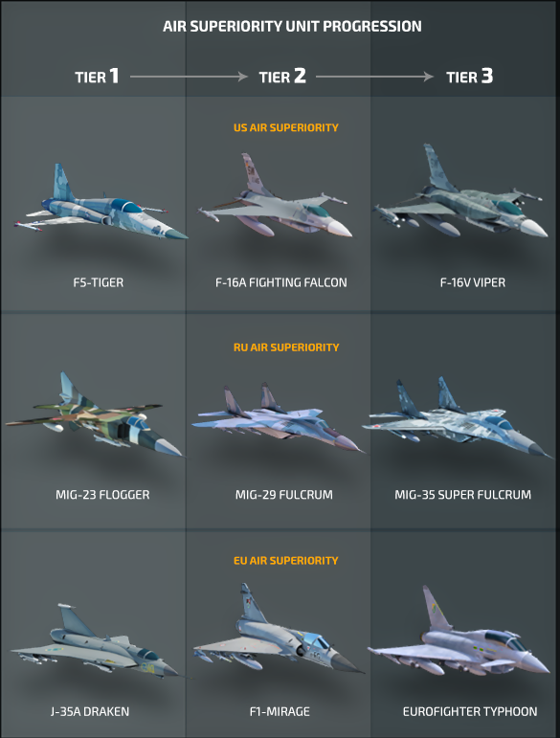Select the F5-Tiger jet image

pos(101,202)
